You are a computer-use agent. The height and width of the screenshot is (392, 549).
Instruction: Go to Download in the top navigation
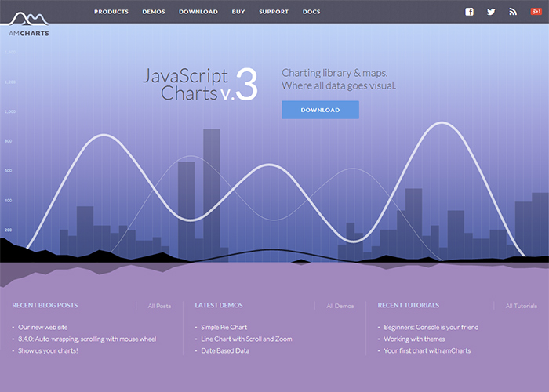click(x=198, y=12)
